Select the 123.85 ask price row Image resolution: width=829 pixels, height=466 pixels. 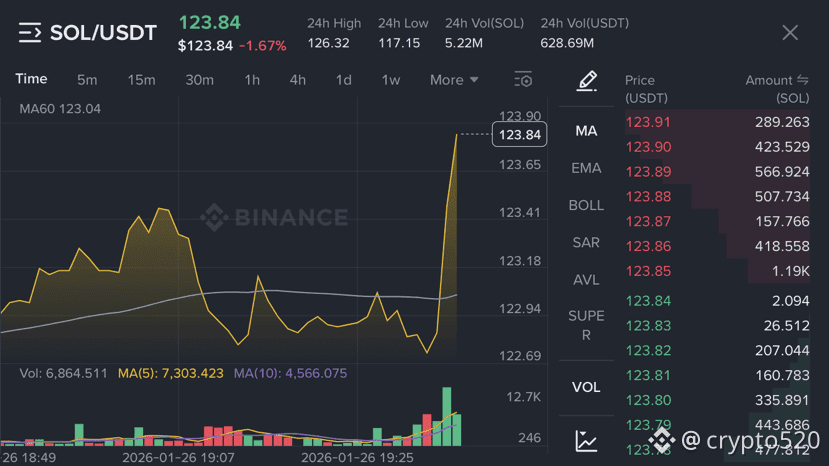[717, 271]
